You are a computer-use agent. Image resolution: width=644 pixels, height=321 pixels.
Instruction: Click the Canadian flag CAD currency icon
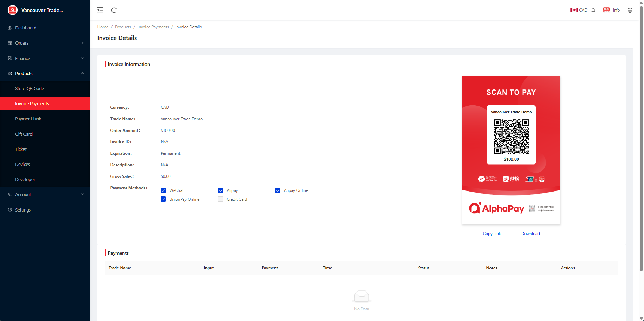(x=574, y=10)
